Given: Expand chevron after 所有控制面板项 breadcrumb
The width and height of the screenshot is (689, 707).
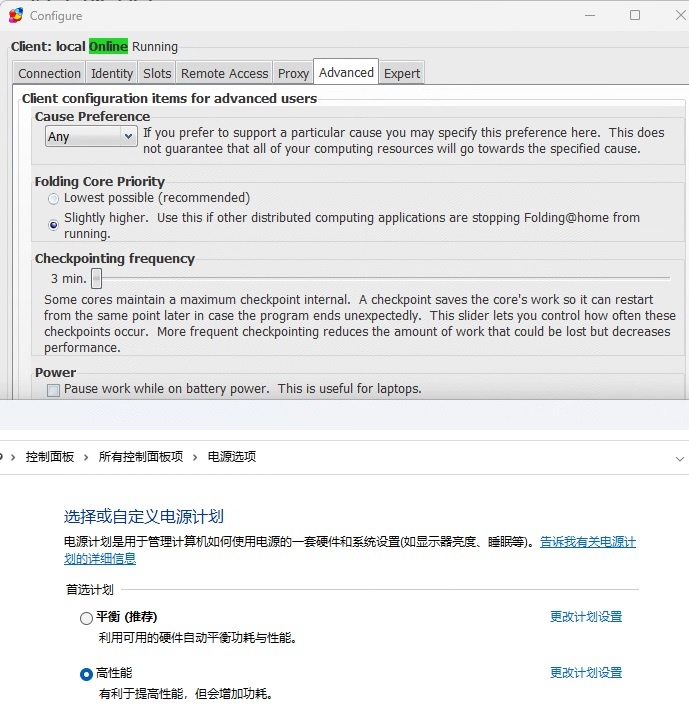Looking at the screenshot, I should pyautogui.click(x=195, y=458).
